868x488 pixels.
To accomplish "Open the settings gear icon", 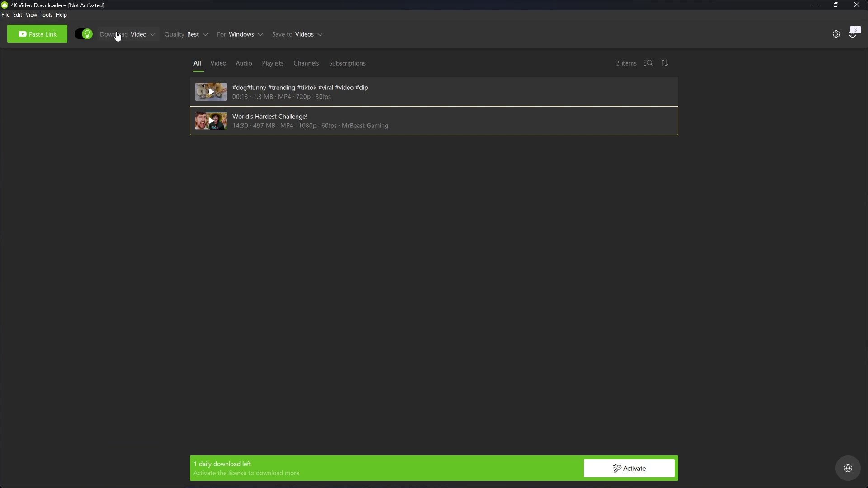I will (836, 34).
